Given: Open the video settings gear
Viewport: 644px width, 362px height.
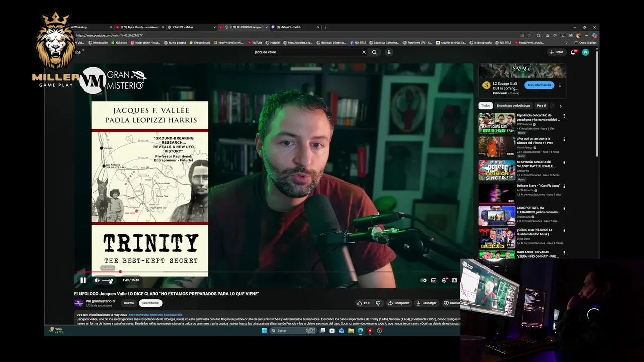Looking at the screenshot, I should pyautogui.click(x=444, y=280).
